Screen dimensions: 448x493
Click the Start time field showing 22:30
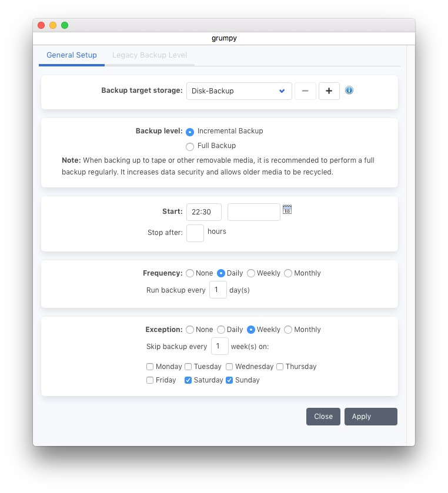pyautogui.click(x=203, y=212)
